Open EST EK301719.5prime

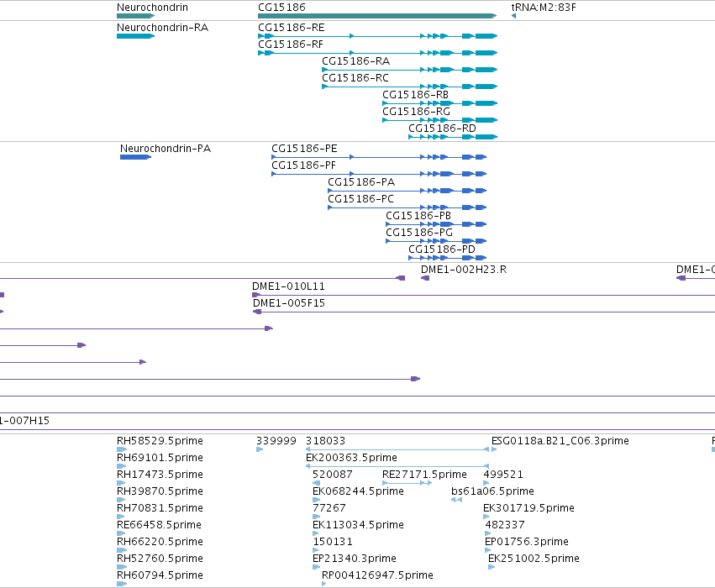528,508
